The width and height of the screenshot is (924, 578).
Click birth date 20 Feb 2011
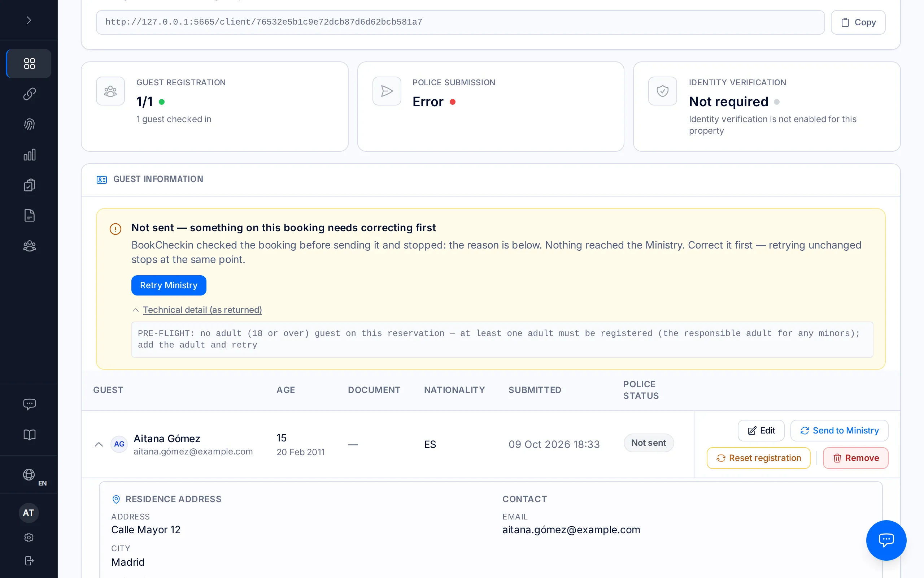click(301, 452)
